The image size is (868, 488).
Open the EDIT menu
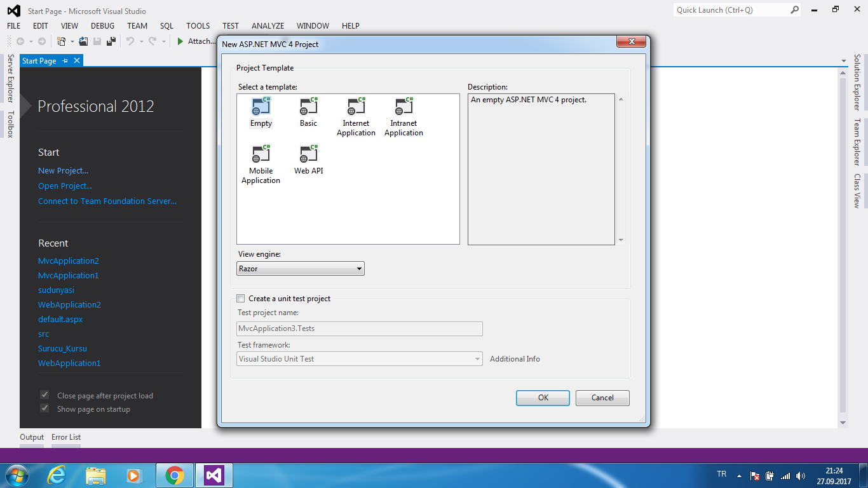(x=41, y=26)
